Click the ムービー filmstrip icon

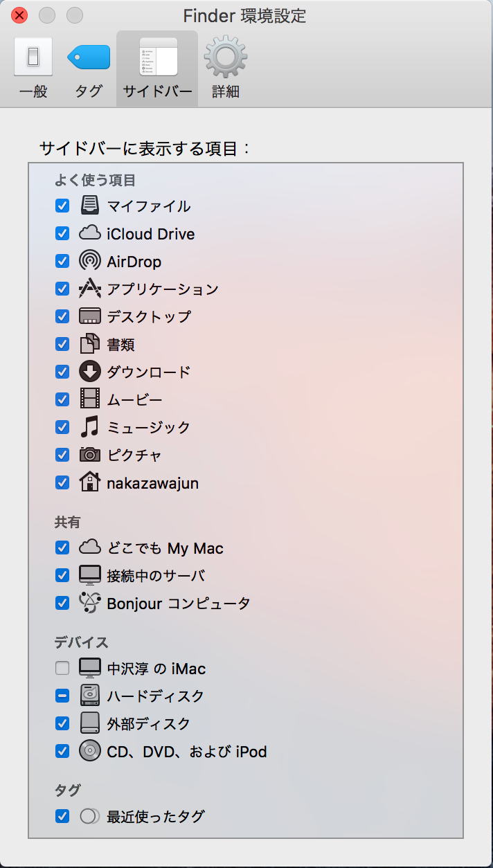(90, 399)
